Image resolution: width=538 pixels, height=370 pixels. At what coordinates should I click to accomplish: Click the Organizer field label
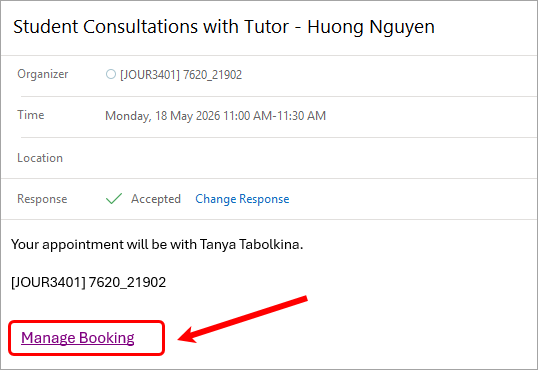click(43, 74)
